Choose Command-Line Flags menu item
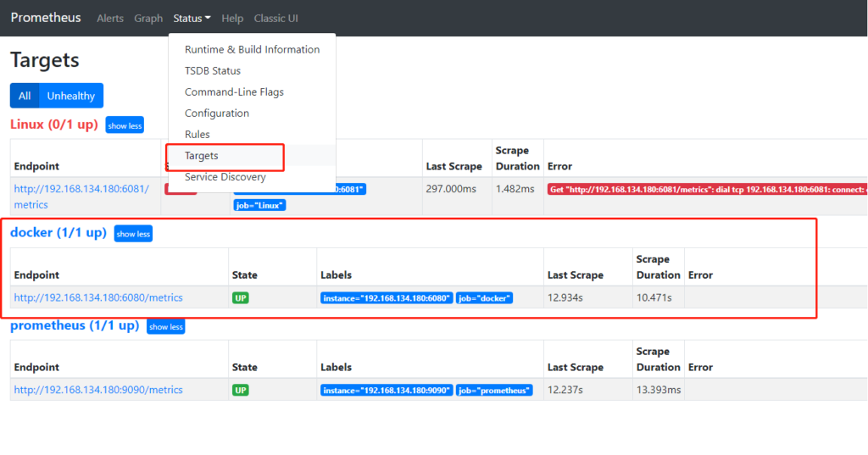Screen dimensions: 868x455 point(252,92)
